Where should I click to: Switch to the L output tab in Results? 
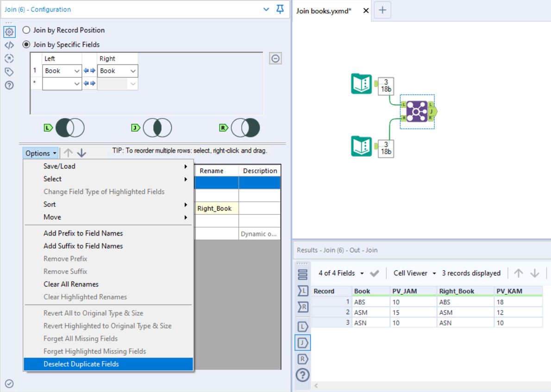coord(302,326)
